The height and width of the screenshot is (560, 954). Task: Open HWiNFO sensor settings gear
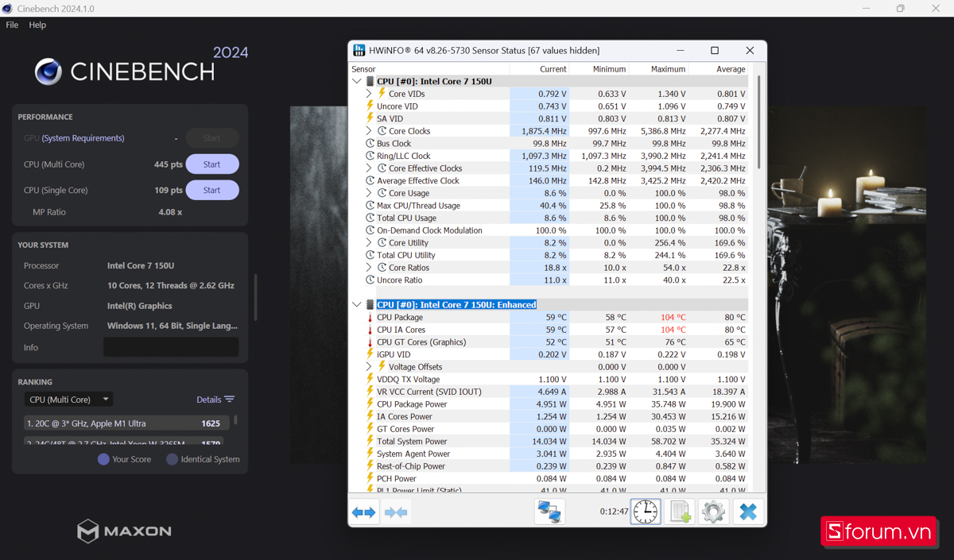pyautogui.click(x=713, y=512)
